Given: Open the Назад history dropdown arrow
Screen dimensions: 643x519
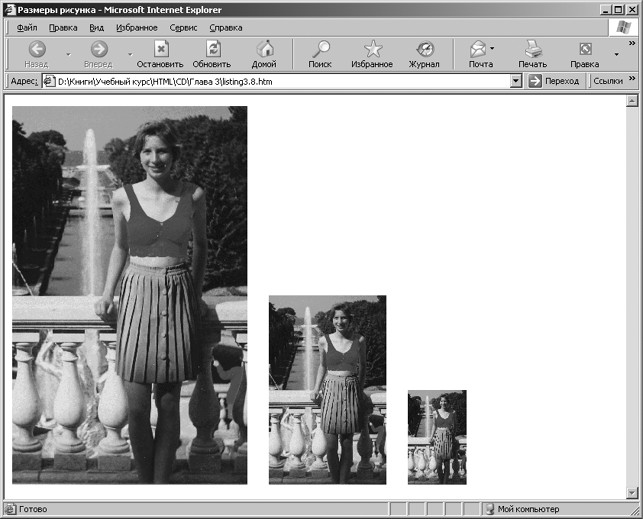Looking at the screenshot, I should point(68,54).
